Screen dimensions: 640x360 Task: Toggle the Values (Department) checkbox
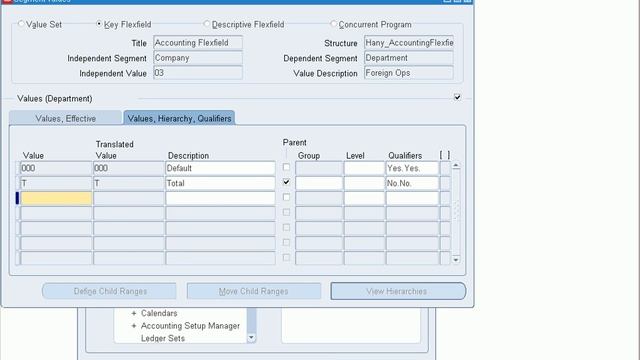click(457, 97)
